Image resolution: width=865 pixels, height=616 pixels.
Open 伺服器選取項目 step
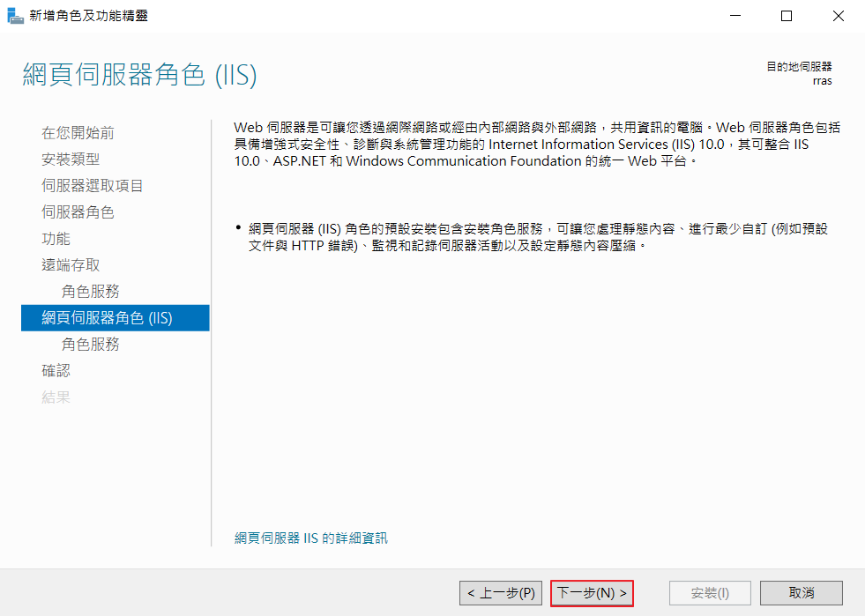pos(92,186)
